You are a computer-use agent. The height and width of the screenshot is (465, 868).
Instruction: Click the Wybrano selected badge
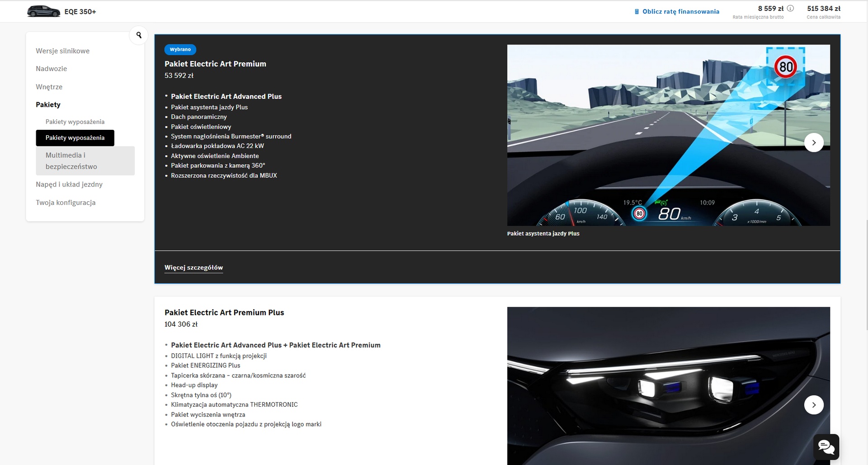point(180,49)
